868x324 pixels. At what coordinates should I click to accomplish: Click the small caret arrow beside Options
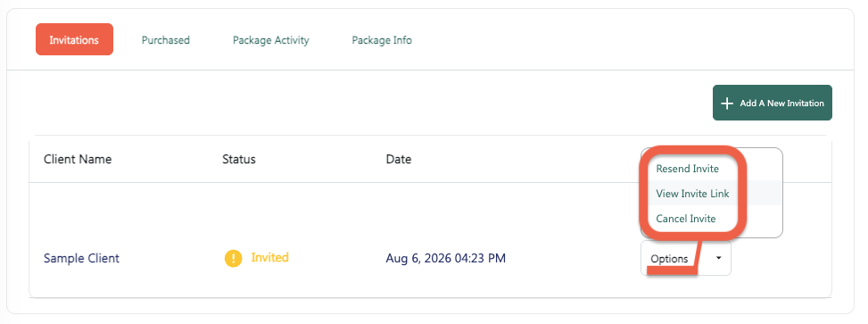(718, 258)
